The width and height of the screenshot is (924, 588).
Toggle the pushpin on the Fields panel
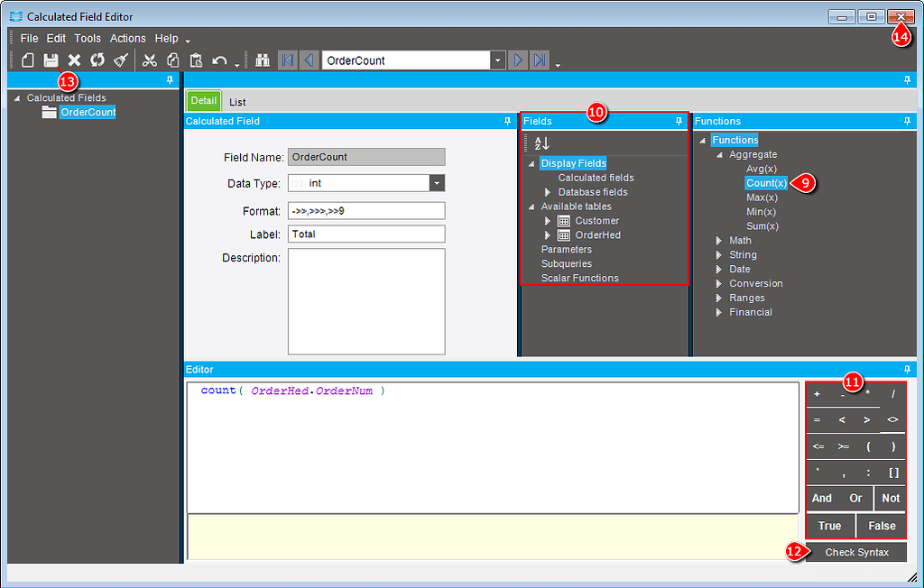(679, 120)
